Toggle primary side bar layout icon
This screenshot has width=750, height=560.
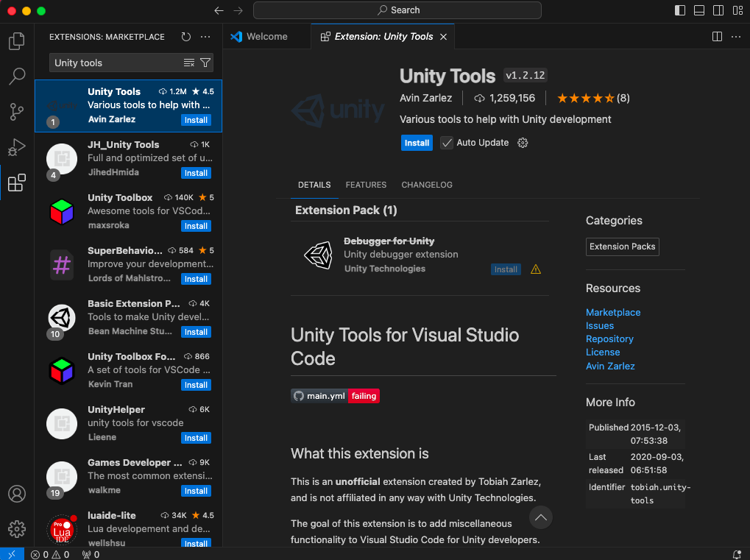coord(679,10)
